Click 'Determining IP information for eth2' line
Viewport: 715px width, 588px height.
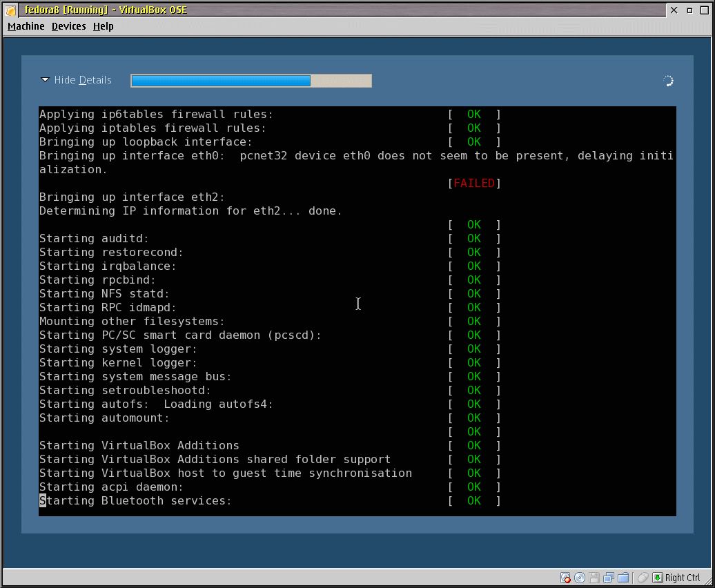tap(190, 211)
